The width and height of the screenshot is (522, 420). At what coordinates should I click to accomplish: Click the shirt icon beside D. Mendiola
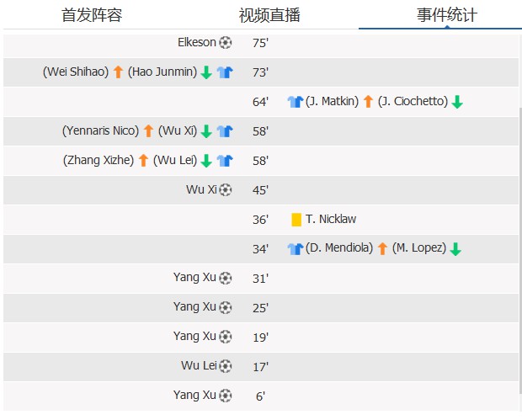tap(296, 248)
